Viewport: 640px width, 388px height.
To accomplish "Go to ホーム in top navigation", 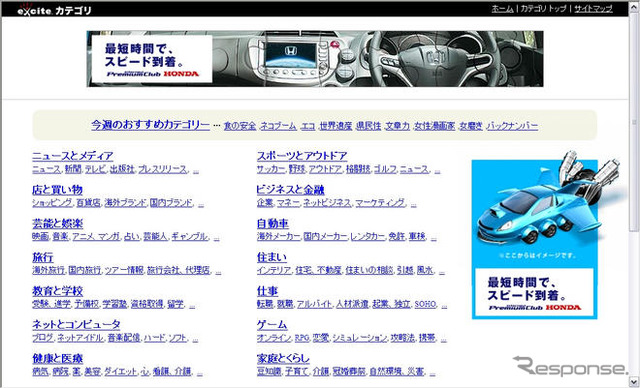I will click(502, 9).
